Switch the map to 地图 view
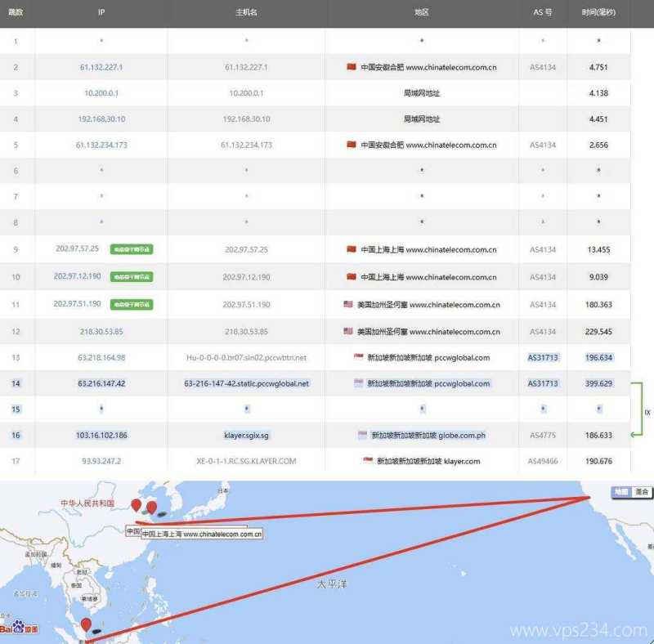Screen dimensions: 654x644 point(622,491)
